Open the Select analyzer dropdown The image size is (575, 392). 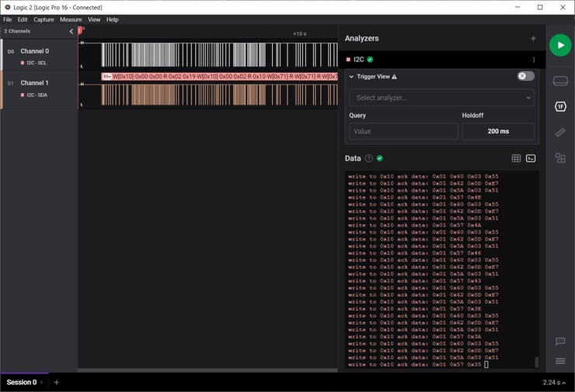(441, 98)
